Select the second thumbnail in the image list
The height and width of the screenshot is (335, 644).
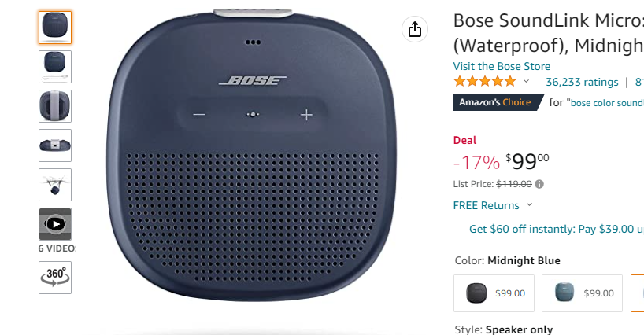coord(55,67)
